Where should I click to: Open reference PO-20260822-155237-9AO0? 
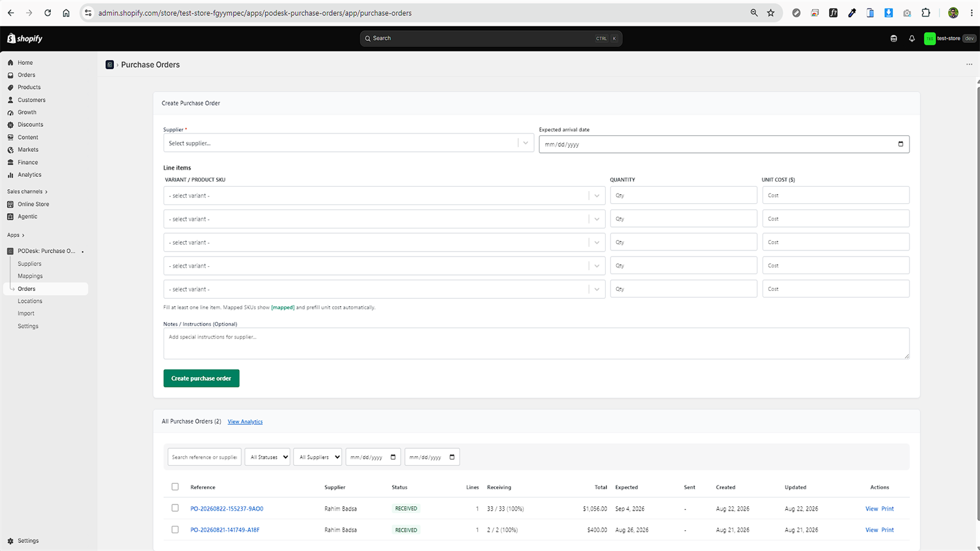click(x=227, y=509)
